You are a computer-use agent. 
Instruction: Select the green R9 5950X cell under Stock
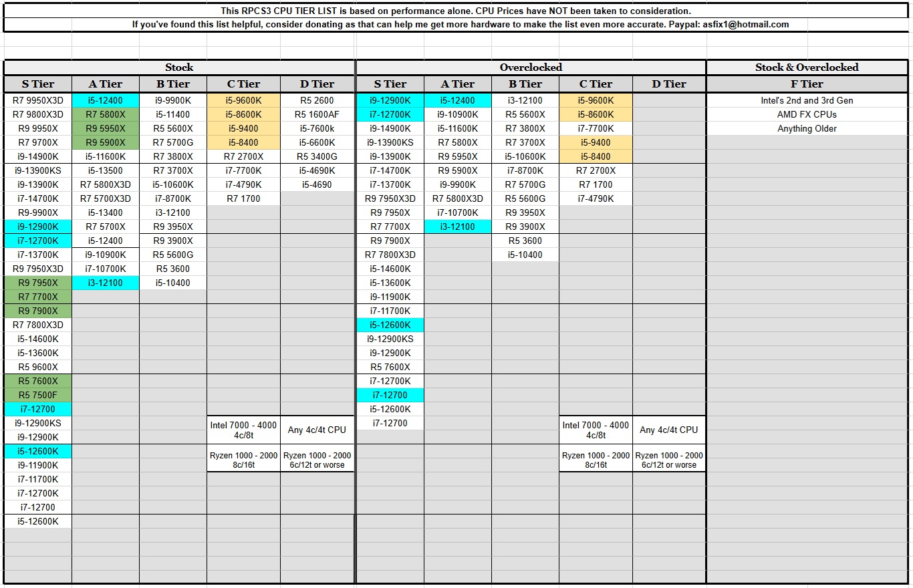point(106,128)
